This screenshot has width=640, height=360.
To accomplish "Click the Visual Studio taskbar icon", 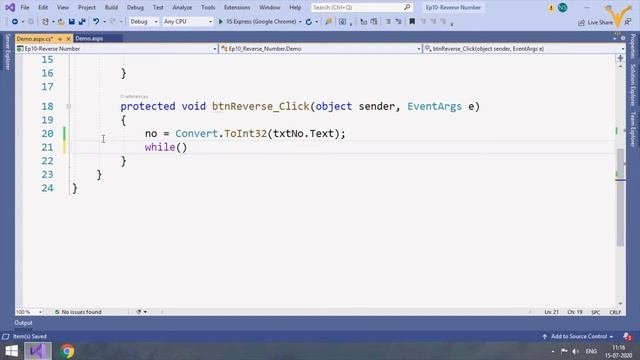I will click(38, 351).
